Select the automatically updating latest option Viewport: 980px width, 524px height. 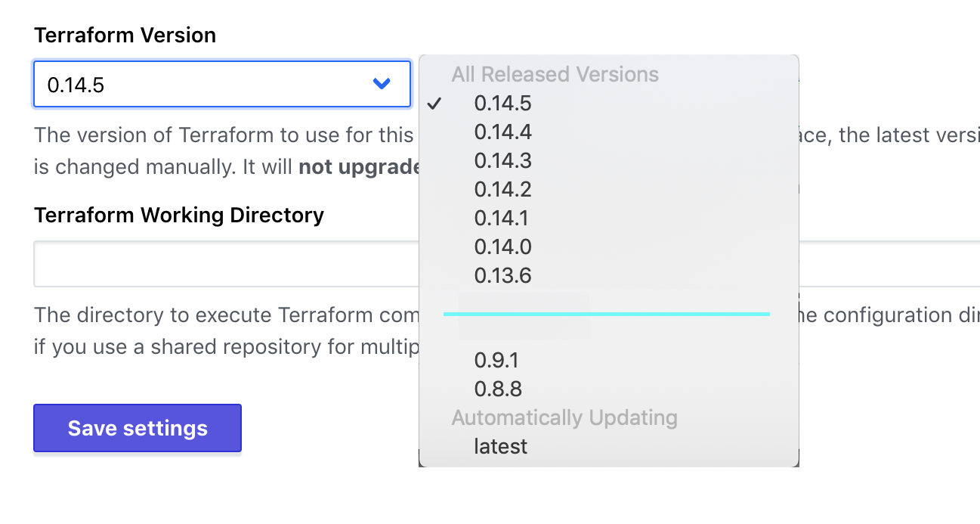coord(501,447)
